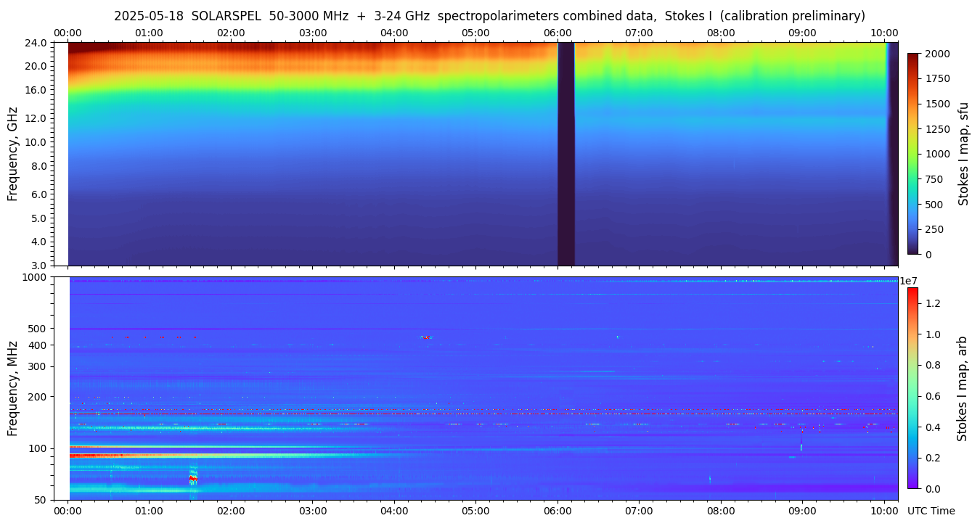
Task: Click the 10:00 tick on the bottom time axis
Action: (883, 511)
